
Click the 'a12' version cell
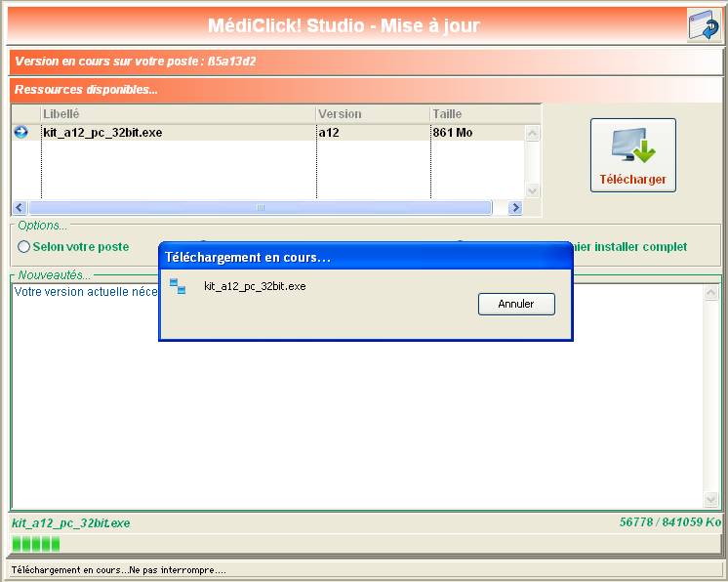click(329, 133)
